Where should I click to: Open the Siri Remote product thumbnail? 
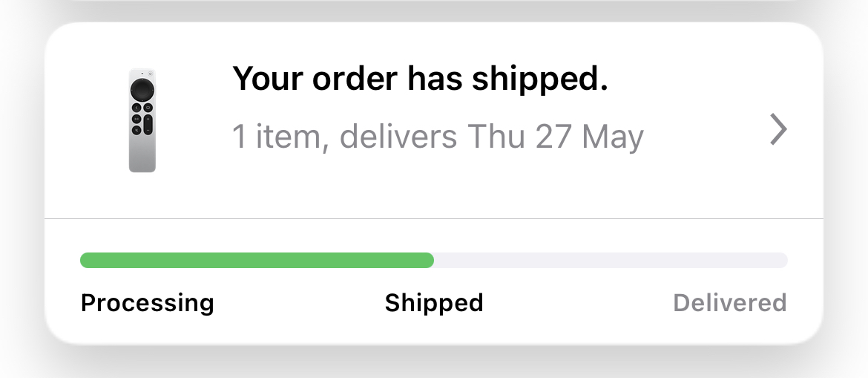coord(142,120)
